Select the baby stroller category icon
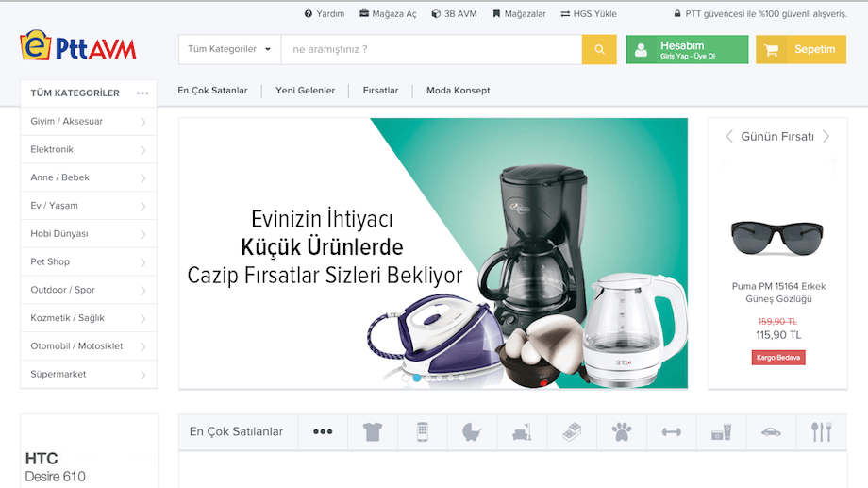This screenshot has height=488, width=868. [x=473, y=431]
